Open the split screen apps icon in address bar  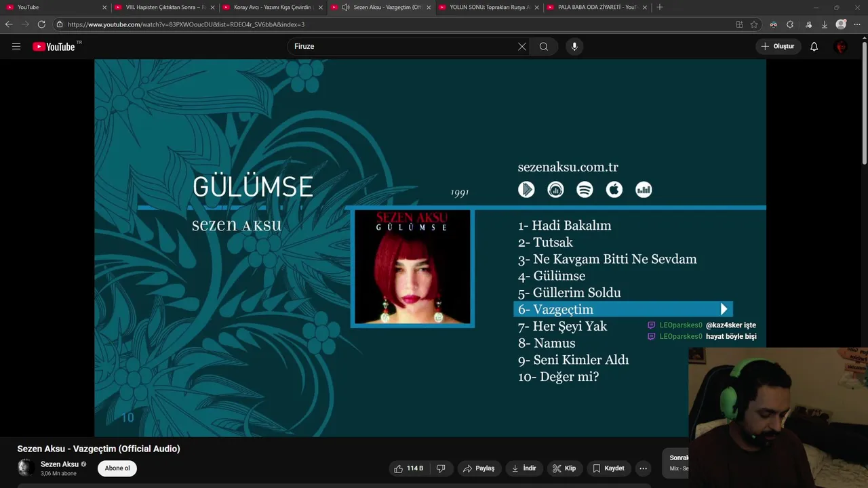[x=739, y=24]
